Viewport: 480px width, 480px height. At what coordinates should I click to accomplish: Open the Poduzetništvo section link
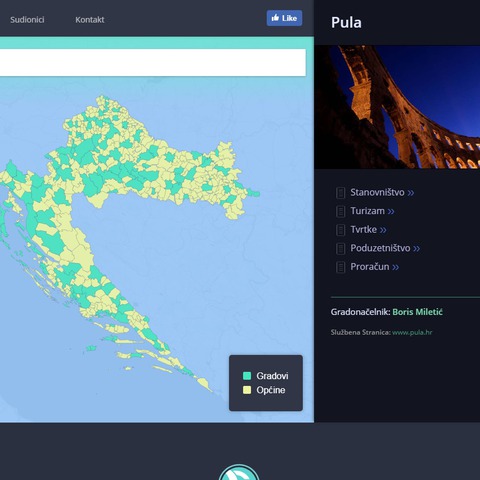click(380, 248)
